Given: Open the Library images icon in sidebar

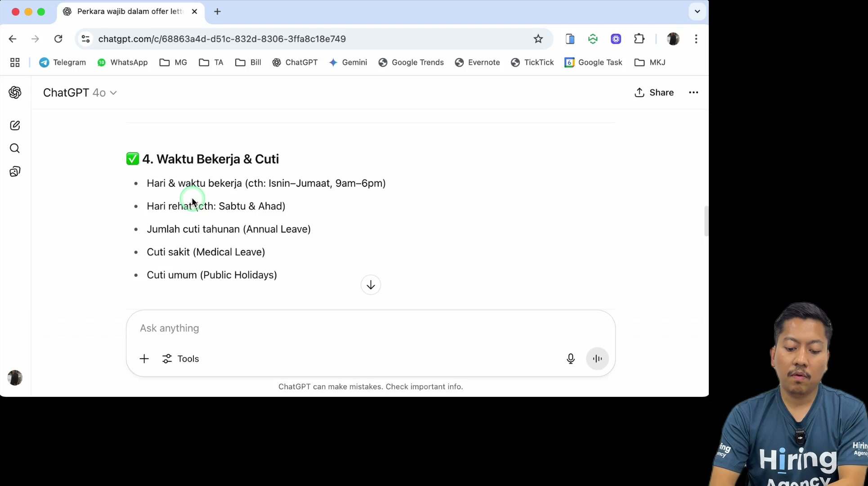Looking at the screenshot, I should pyautogui.click(x=15, y=171).
